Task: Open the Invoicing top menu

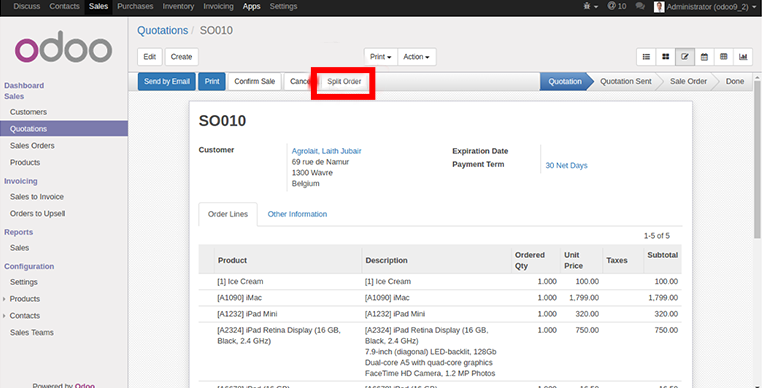Action: point(218,6)
